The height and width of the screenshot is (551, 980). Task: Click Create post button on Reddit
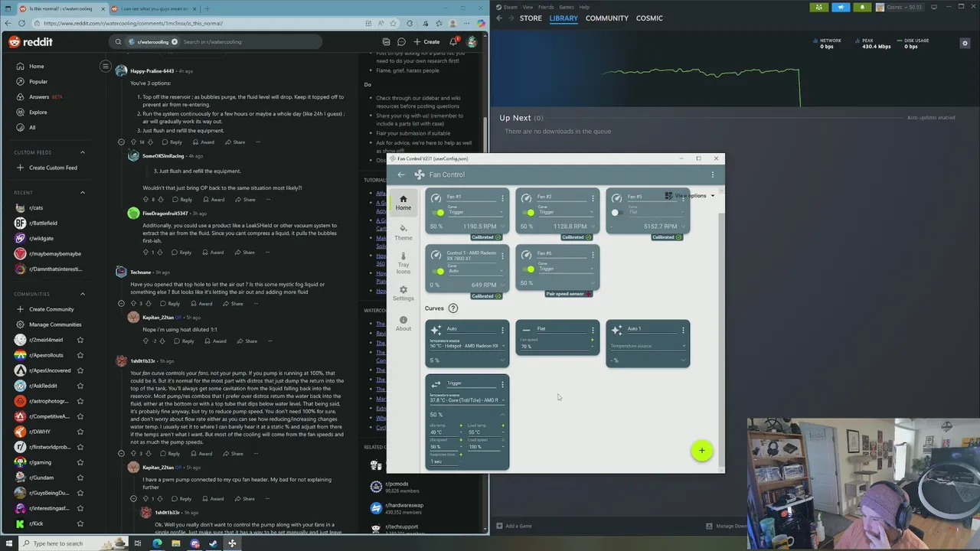click(x=427, y=42)
